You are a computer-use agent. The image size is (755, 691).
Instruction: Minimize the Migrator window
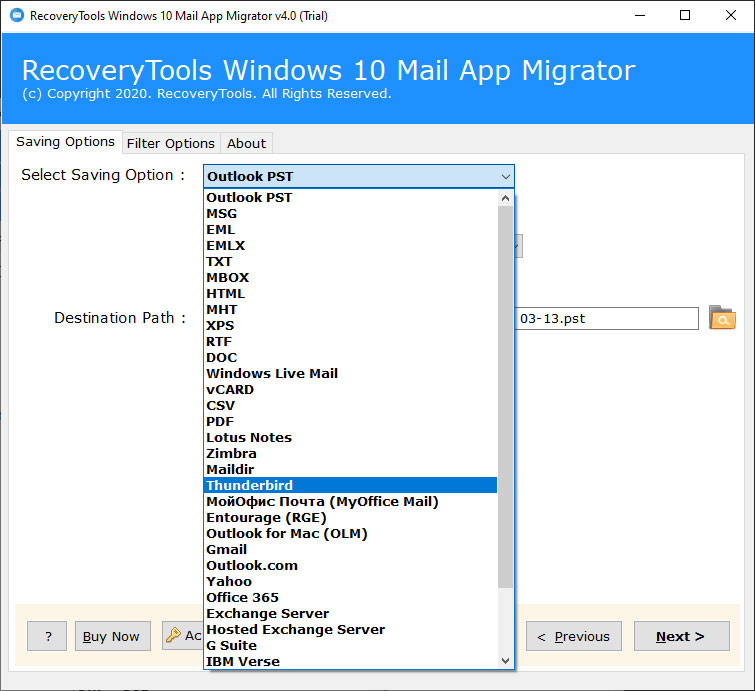(x=640, y=15)
